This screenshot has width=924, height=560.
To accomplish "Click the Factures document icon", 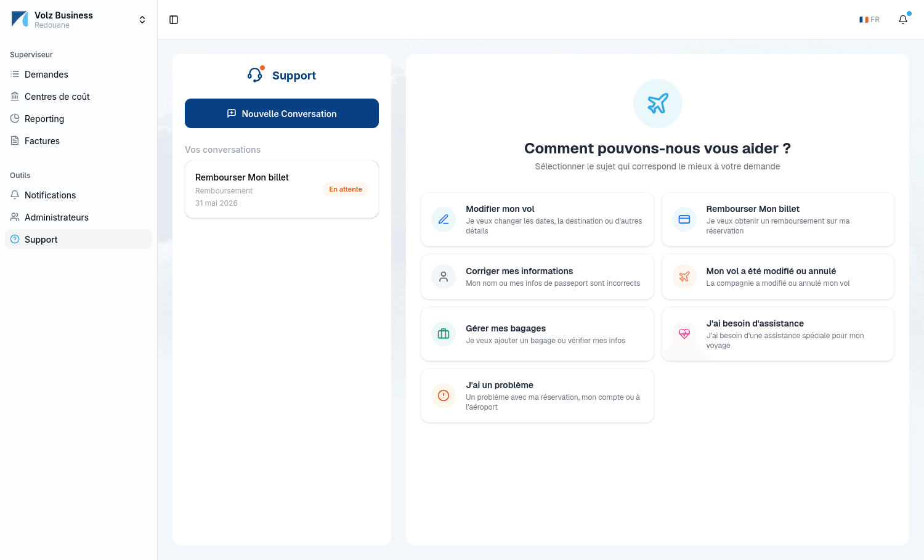I will tap(15, 140).
